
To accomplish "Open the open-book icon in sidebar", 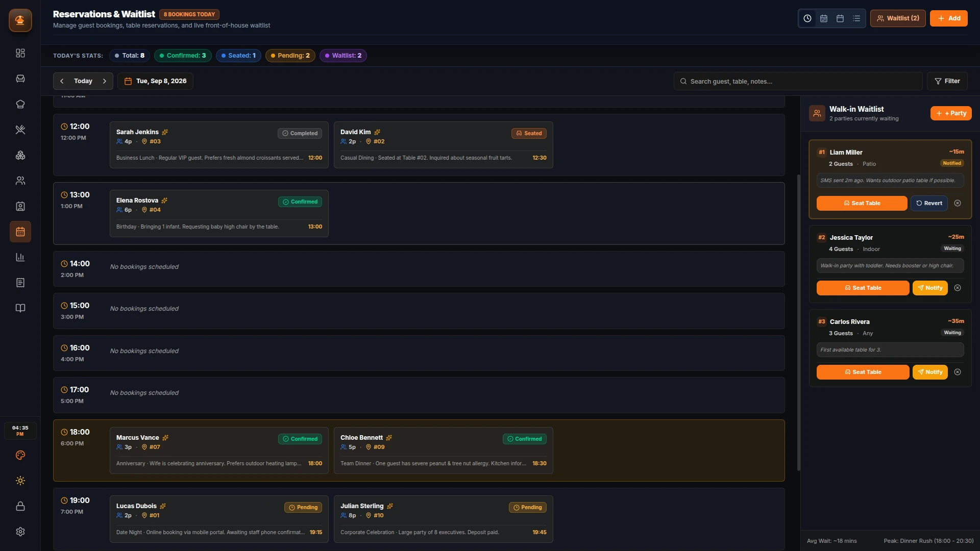I will coord(20,308).
